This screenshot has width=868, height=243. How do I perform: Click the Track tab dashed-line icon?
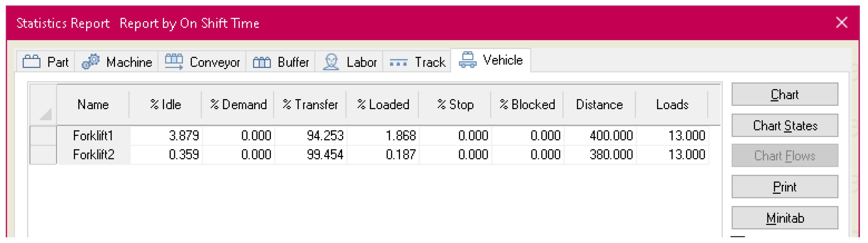398,62
